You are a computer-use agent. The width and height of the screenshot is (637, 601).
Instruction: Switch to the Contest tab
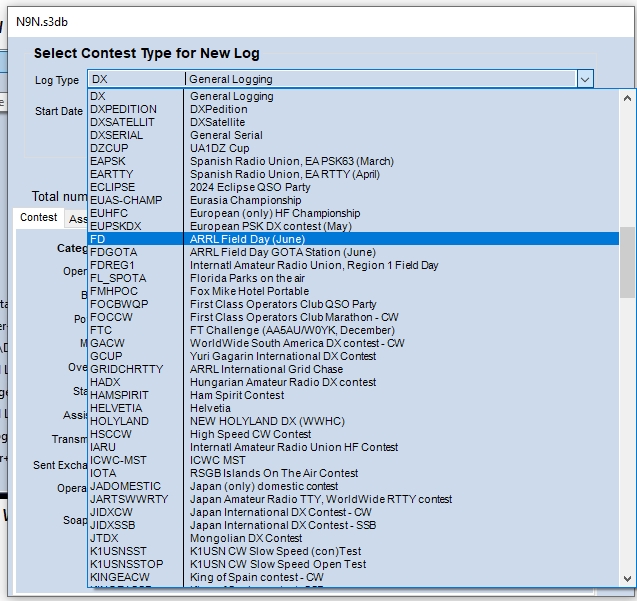[x=39, y=218]
